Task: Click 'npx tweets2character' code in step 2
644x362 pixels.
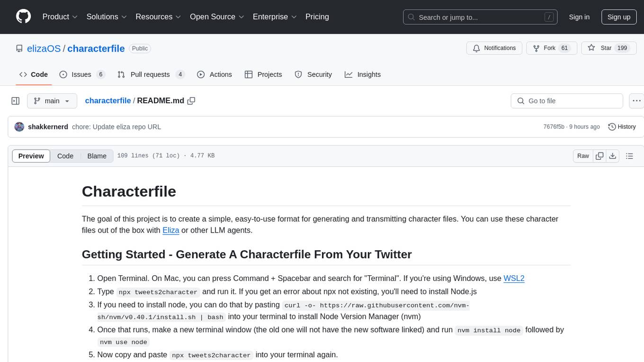Action: coord(158,292)
